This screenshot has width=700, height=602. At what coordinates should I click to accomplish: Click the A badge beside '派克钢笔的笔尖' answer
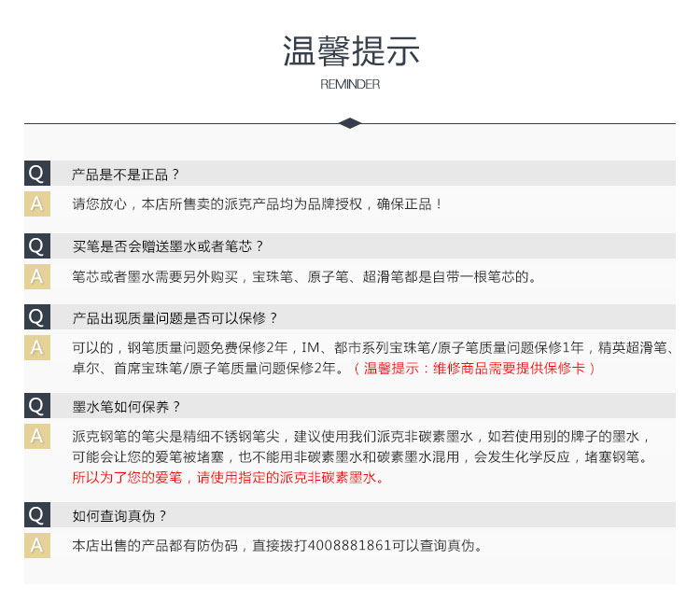click(x=36, y=436)
